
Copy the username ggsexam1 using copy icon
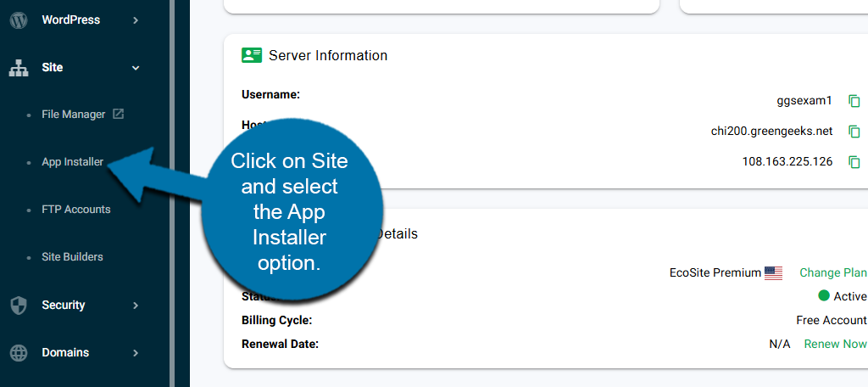coord(854,101)
